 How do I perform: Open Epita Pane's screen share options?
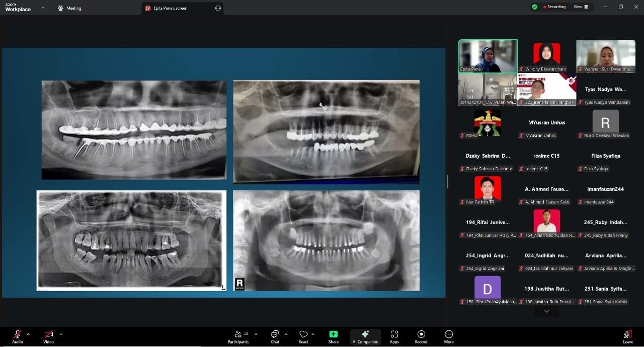pyautogui.click(x=218, y=8)
